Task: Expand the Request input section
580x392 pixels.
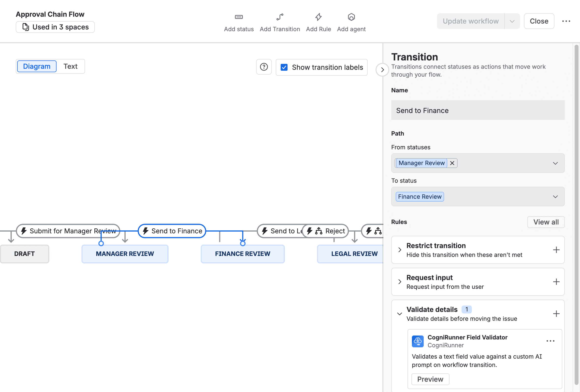Action: [x=400, y=282]
